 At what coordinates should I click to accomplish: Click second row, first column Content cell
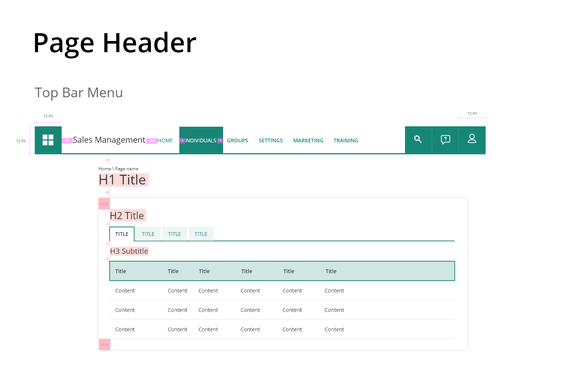click(x=125, y=310)
